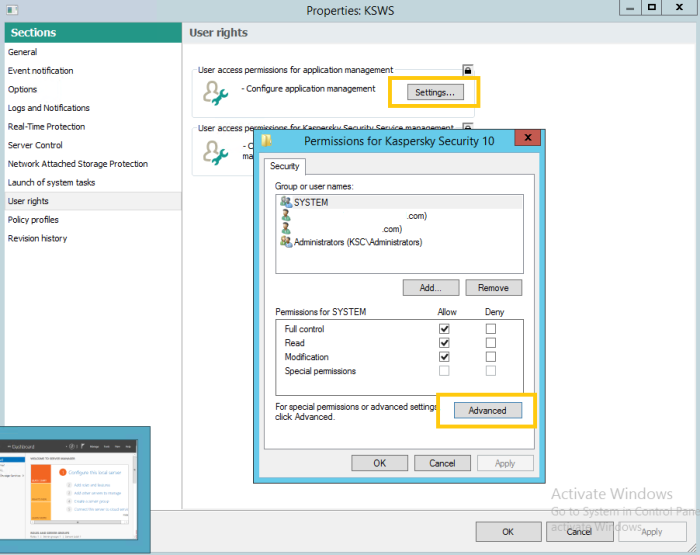Click the Advanced permissions button
Viewport: 700px width, 555px height.
(488, 410)
